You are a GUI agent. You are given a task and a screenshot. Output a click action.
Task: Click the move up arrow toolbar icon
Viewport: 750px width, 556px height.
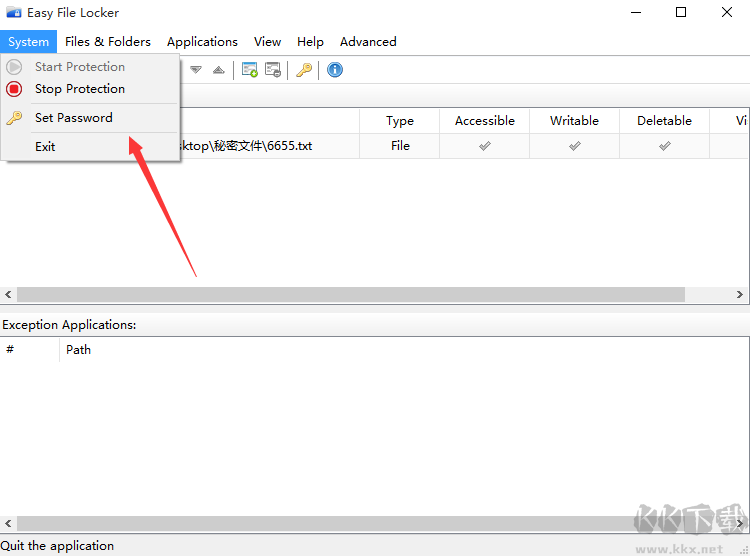(219, 70)
